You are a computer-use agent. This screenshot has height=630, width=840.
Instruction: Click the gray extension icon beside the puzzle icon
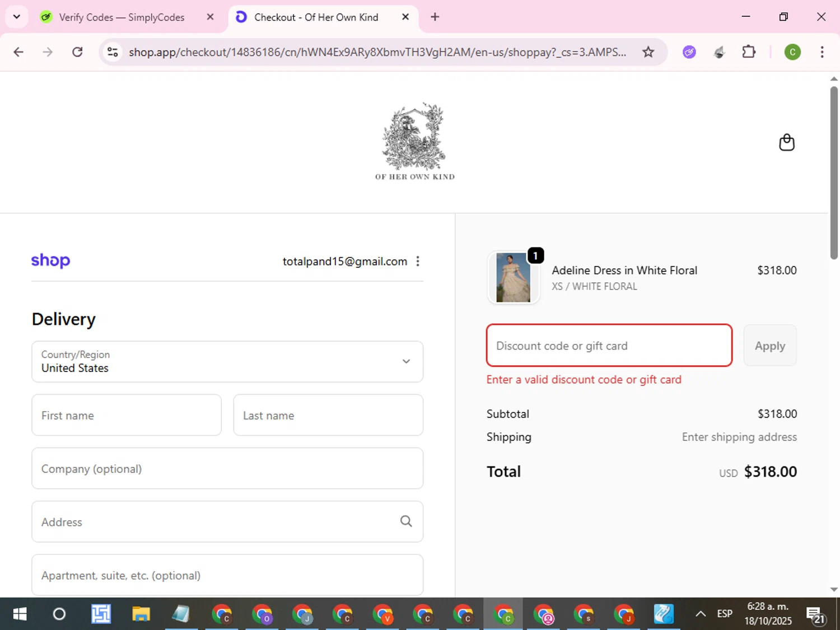click(720, 52)
